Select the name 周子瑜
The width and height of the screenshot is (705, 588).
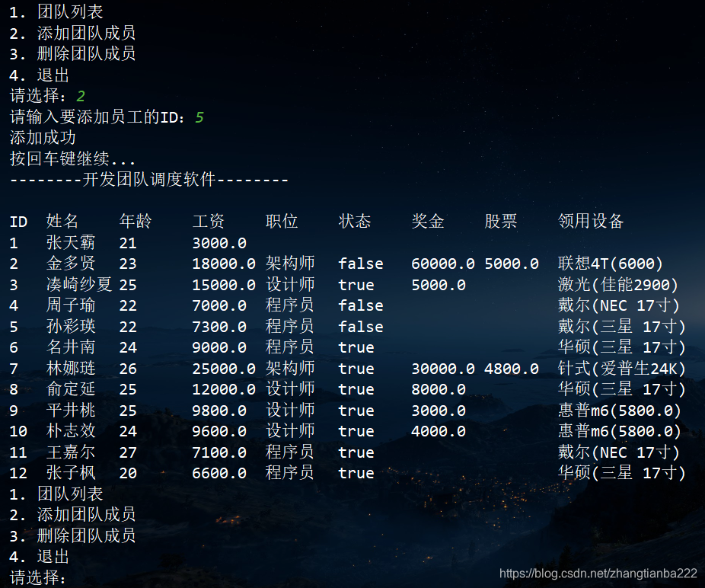click(71, 305)
